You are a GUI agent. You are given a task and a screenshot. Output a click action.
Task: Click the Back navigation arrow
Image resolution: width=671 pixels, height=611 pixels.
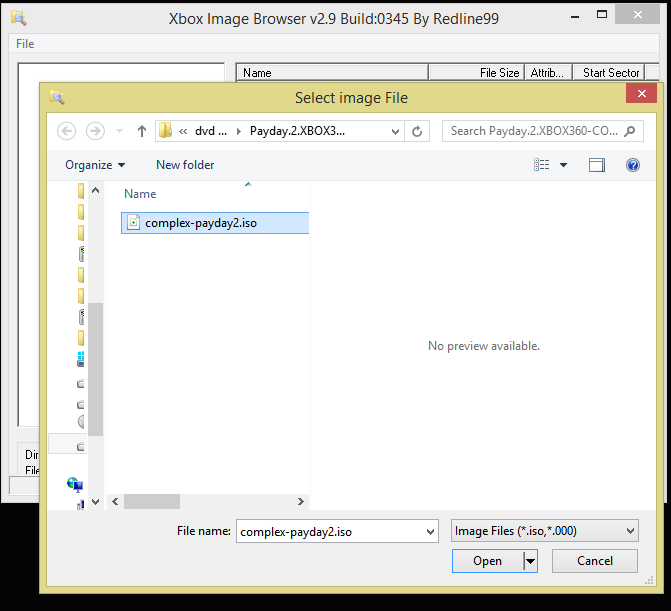coord(67,131)
